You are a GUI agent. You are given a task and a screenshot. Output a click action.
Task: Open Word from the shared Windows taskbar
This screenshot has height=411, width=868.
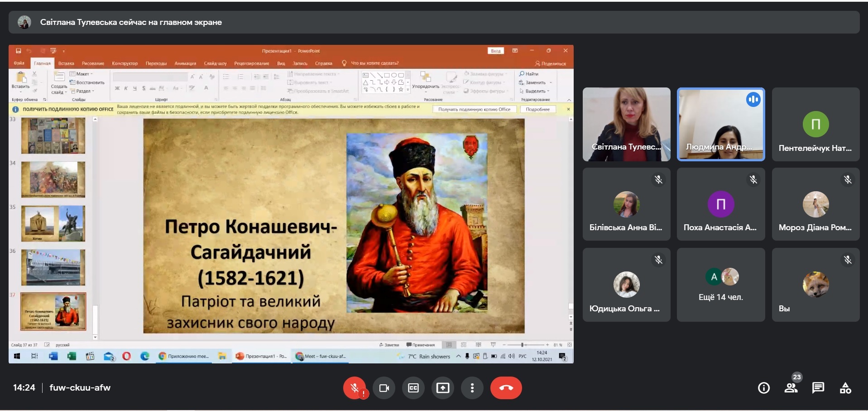tap(53, 356)
